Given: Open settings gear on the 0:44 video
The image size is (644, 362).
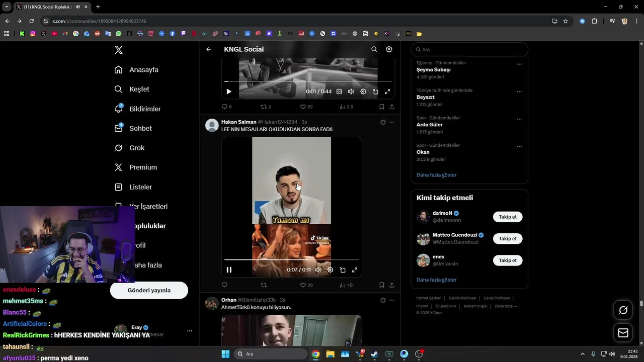Looking at the screenshot, I should [x=363, y=92].
